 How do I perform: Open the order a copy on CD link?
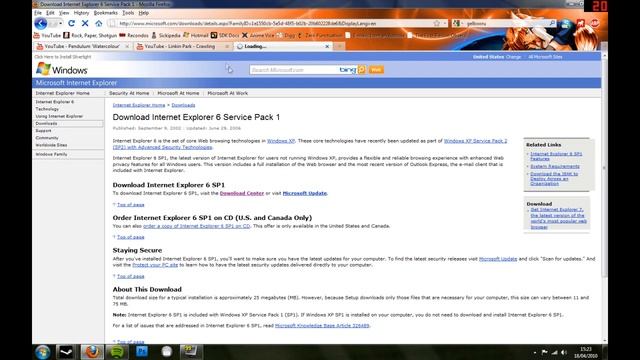(196, 226)
